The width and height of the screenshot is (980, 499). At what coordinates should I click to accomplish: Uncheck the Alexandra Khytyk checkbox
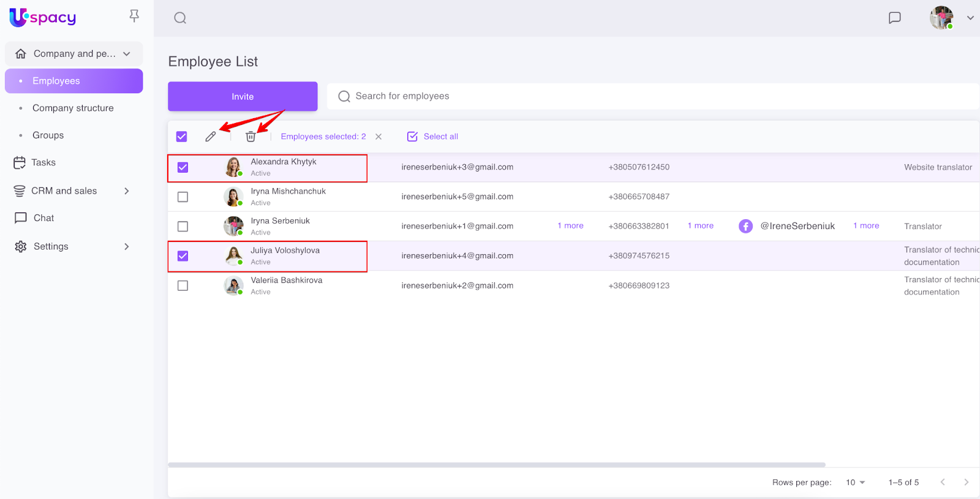[183, 167]
